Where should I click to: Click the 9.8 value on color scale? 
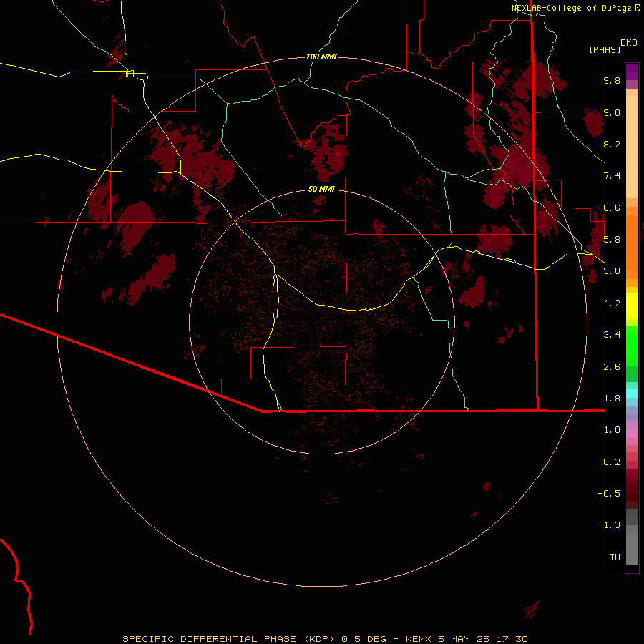tap(612, 80)
